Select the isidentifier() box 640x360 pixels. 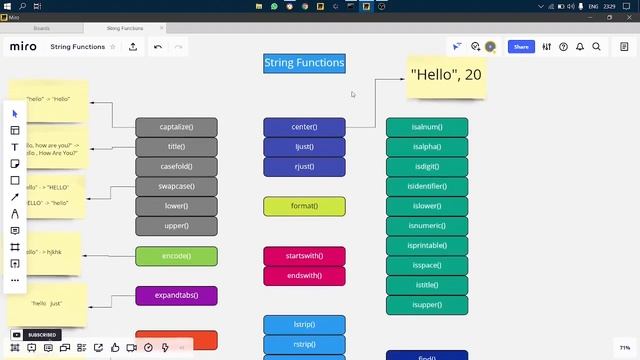click(427, 186)
